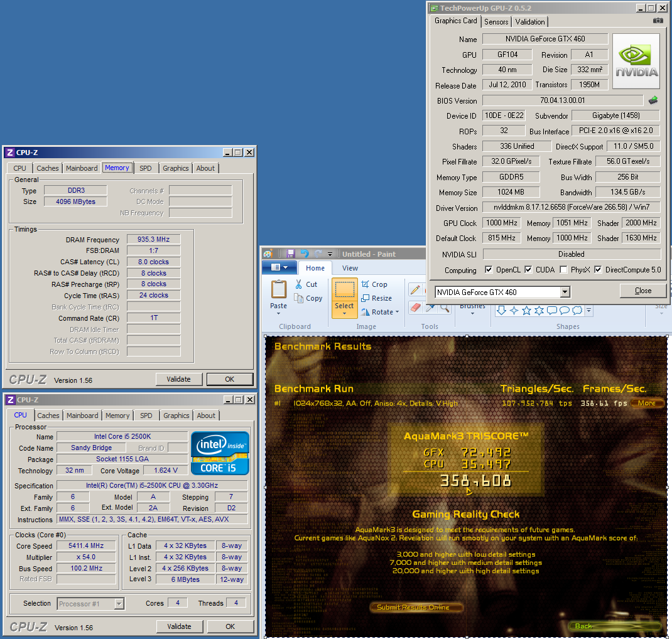Switch to the Home ribbon tab in Paint

pyautogui.click(x=315, y=268)
